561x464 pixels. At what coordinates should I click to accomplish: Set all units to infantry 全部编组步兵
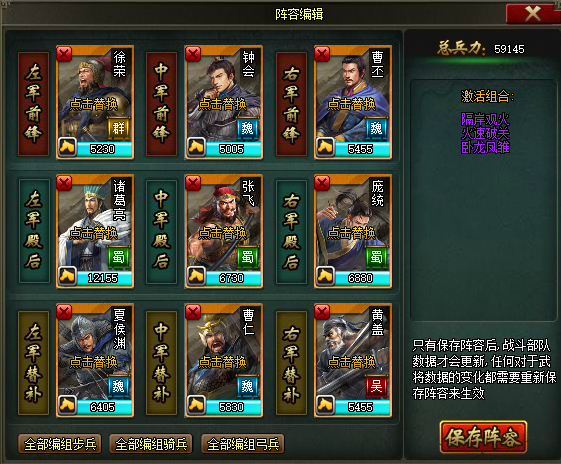tap(60, 444)
